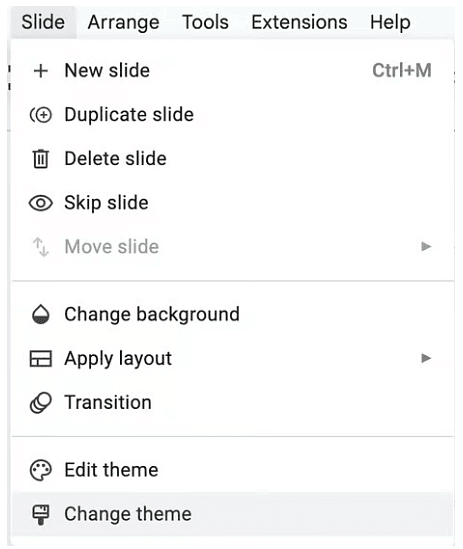Click the overlapping circles Transition icon
The image size is (463, 549).
pyautogui.click(x=41, y=403)
